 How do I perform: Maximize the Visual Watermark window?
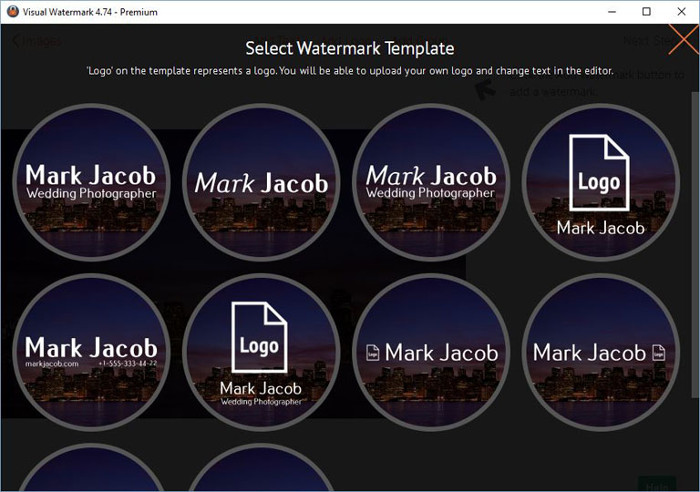[646, 11]
